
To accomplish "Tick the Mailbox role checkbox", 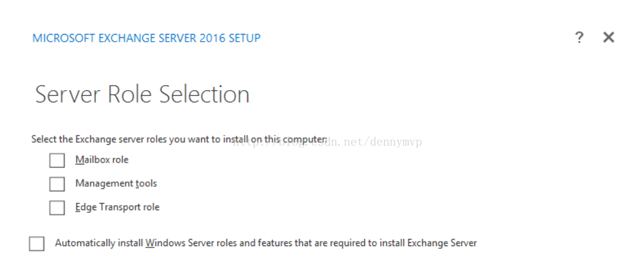I will [x=57, y=160].
